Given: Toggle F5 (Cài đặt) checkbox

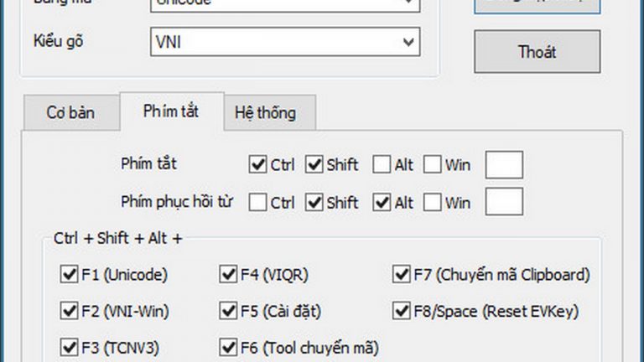Looking at the screenshot, I should click(x=228, y=311).
